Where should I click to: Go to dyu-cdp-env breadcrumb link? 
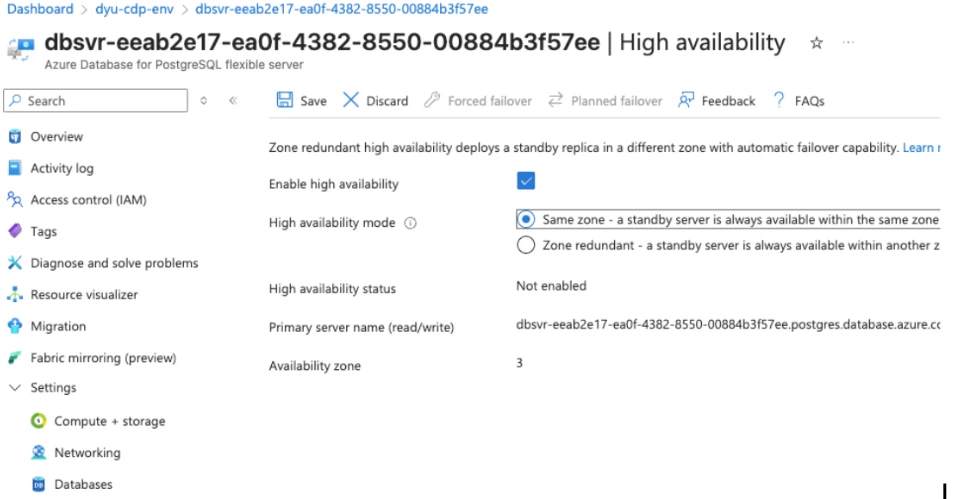[x=134, y=9]
